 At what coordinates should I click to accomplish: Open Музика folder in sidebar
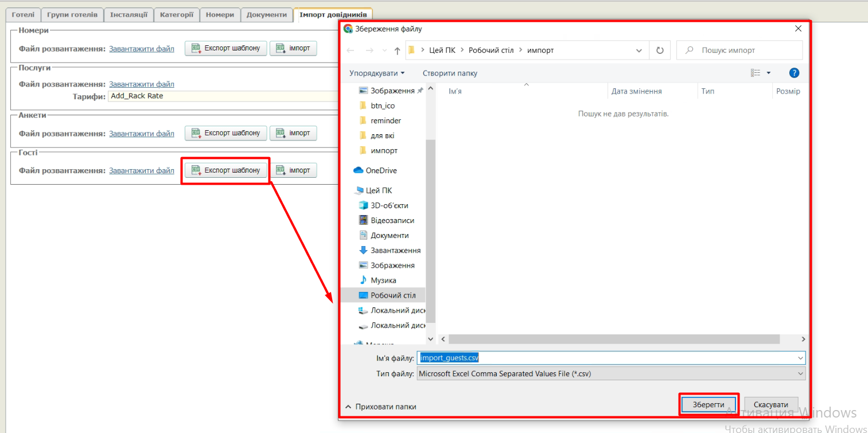pyautogui.click(x=383, y=280)
